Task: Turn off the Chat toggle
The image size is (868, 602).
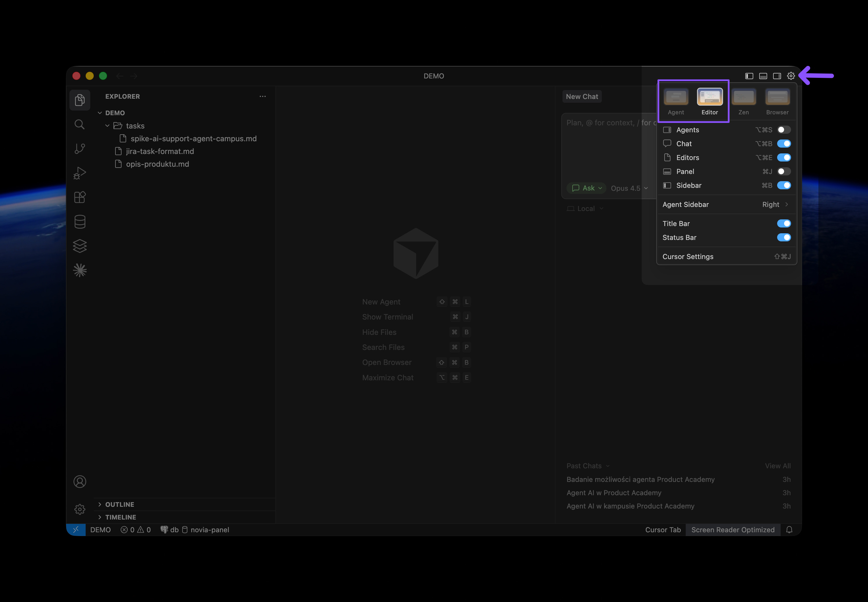Action: point(784,144)
